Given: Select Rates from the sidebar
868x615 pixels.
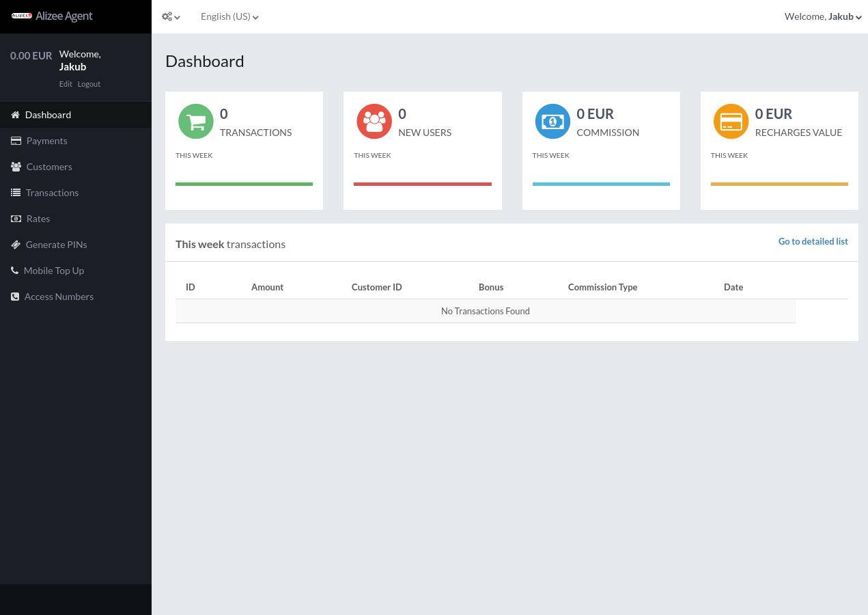Looking at the screenshot, I should click(x=76, y=219).
